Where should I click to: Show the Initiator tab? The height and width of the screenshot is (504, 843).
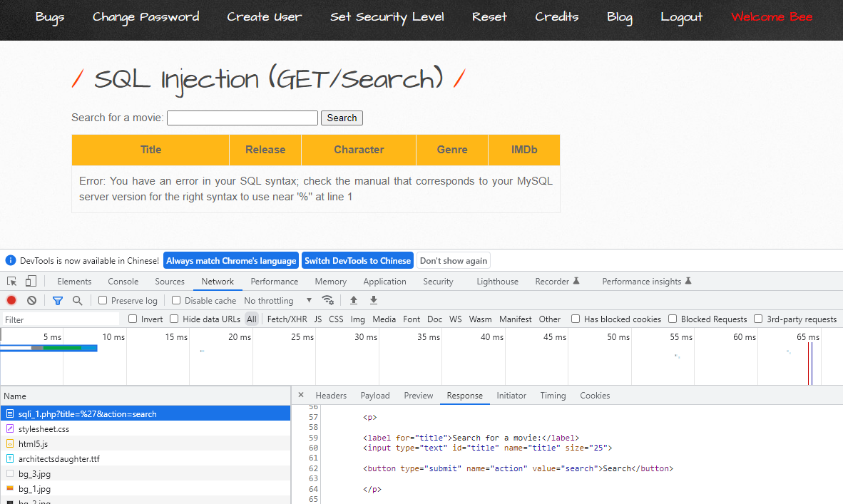coord(511,396)
